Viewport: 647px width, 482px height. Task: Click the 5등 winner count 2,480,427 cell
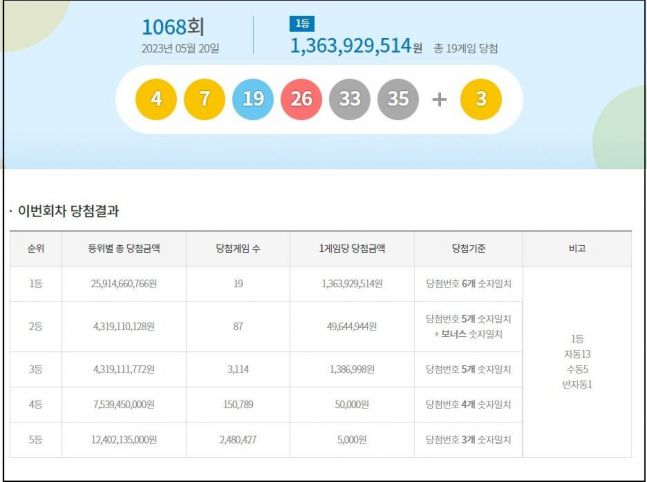(238, 439)
